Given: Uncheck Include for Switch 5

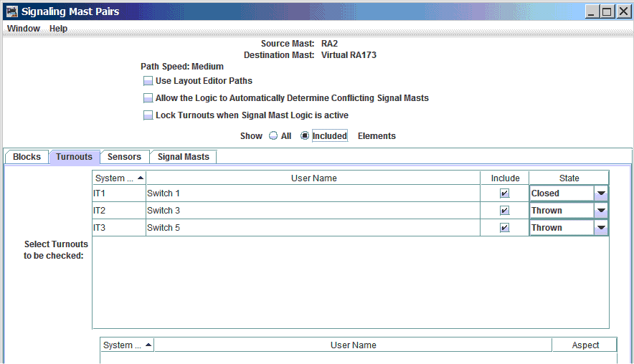Looking at the screenshot, I should click(504, 228).
